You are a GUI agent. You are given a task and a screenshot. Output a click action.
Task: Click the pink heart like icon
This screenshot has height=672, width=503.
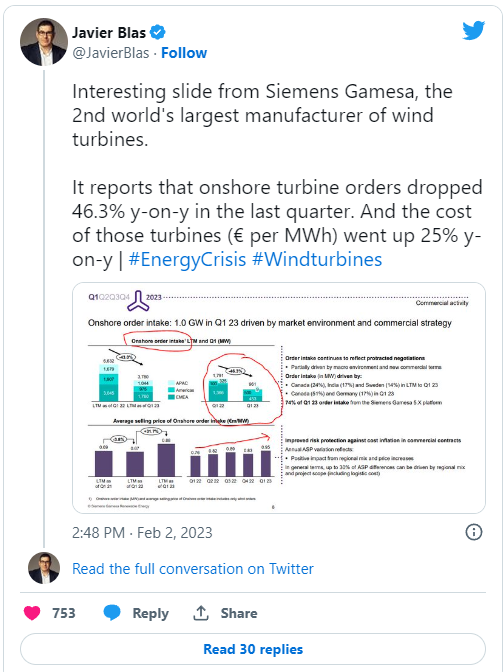coord(32,613)
